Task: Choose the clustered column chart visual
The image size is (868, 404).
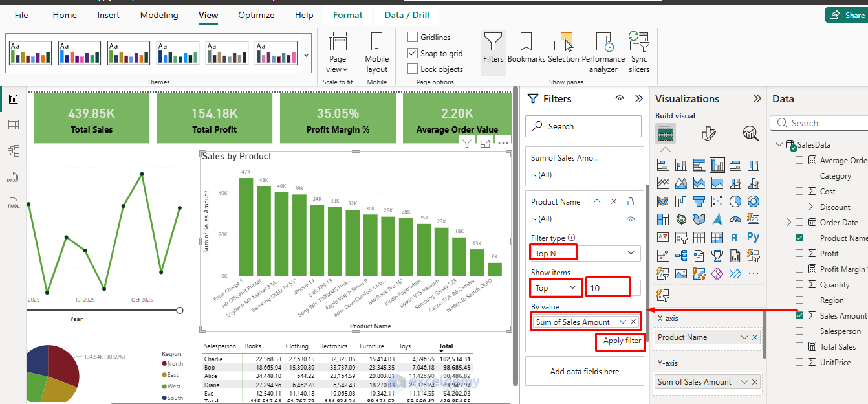Action: (x=717, y=165)
